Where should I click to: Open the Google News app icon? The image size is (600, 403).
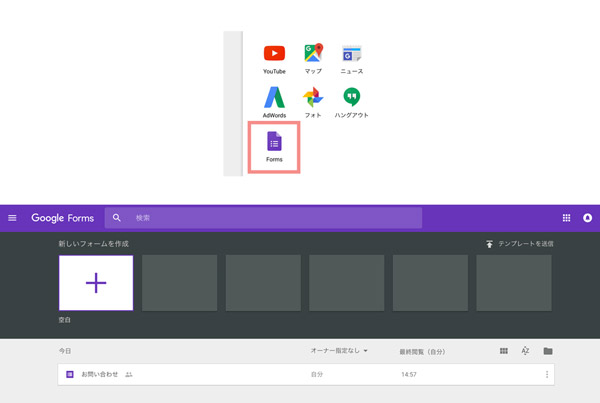point(351,54)
